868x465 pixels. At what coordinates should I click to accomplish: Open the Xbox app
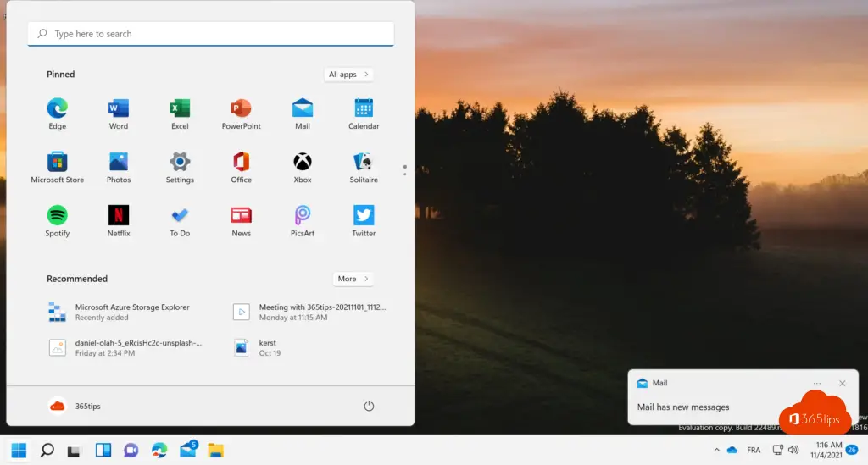(303, 167)
